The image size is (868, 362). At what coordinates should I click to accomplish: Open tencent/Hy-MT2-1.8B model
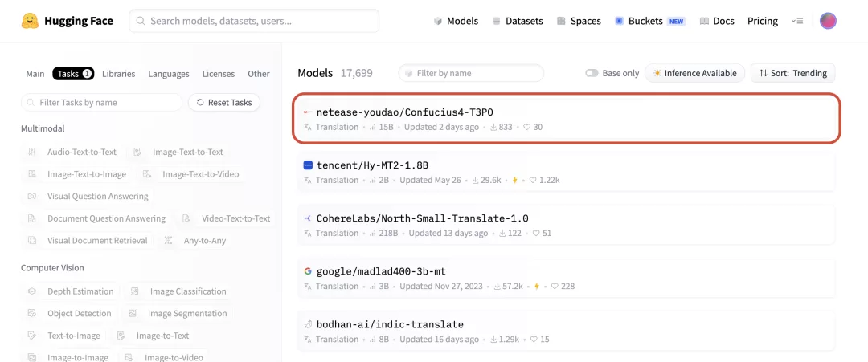pyautogui.click(x=567, y=172)
